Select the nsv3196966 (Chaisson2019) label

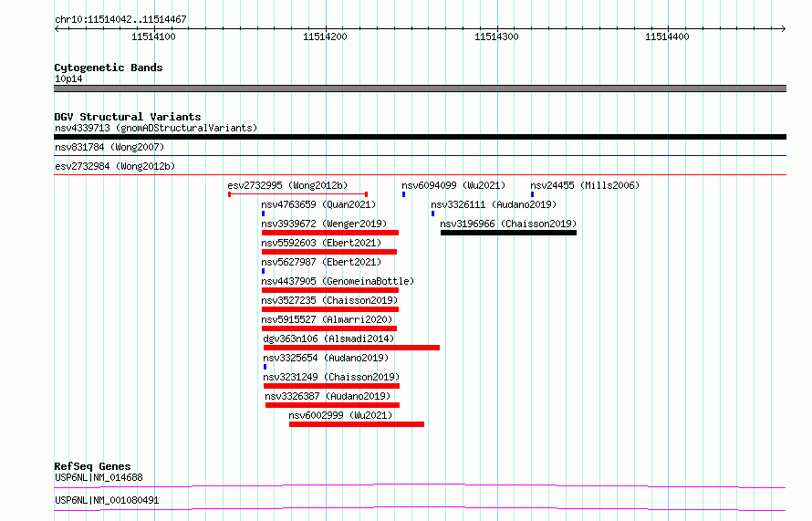(x=508, y=224)
